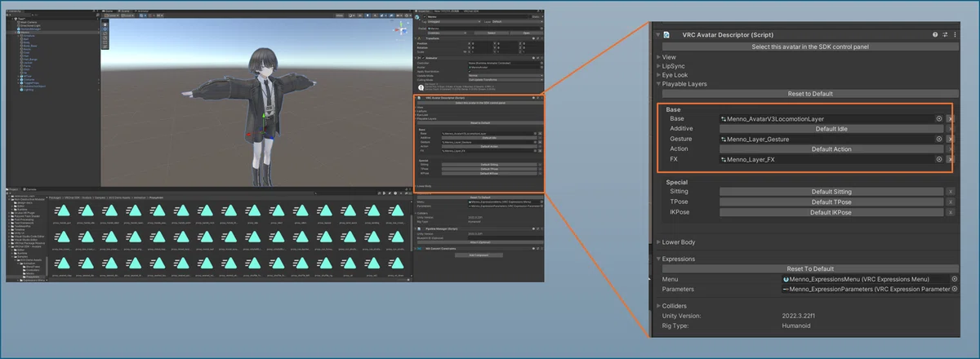Click the X button on the Sitting row

click(x=950, y=192)
